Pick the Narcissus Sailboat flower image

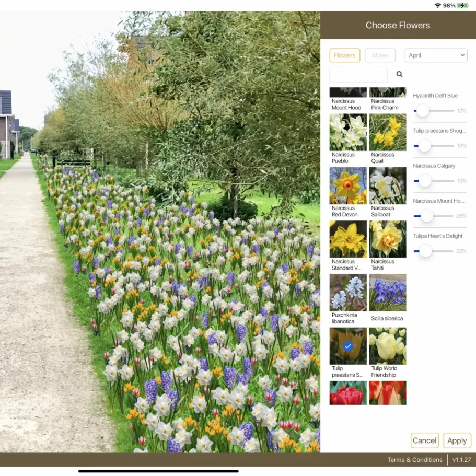tap(387, 186)
